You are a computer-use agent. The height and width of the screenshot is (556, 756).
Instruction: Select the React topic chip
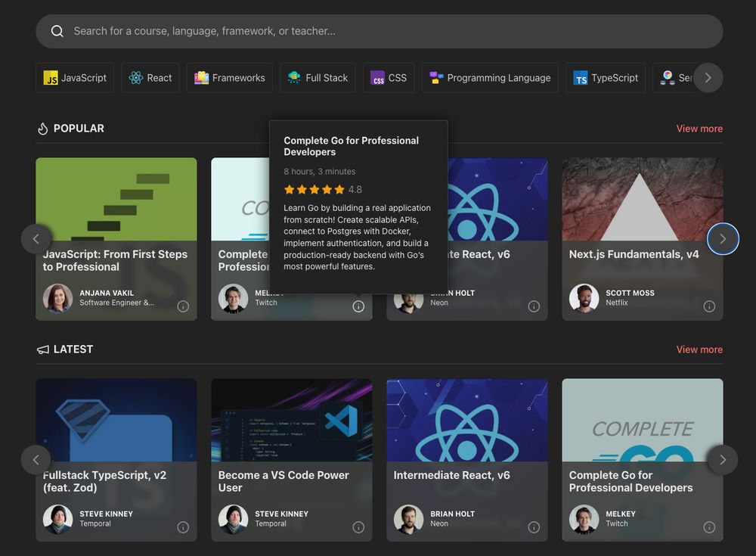[150, 78]
